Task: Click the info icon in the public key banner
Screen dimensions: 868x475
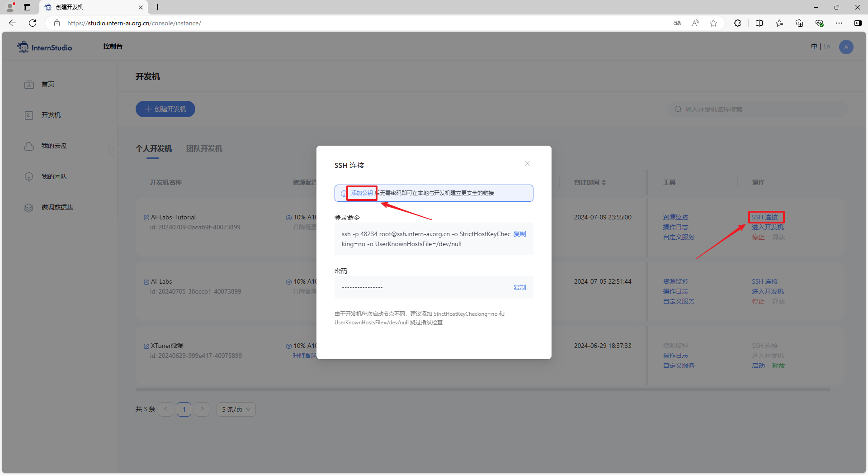Action: click(344, 193)
